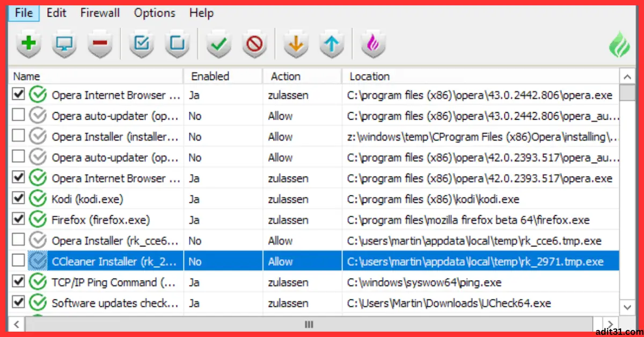
Task: Check checkbox of the 42.0.2393.517 opera auto-updater row
Action: tap(19, 157)
